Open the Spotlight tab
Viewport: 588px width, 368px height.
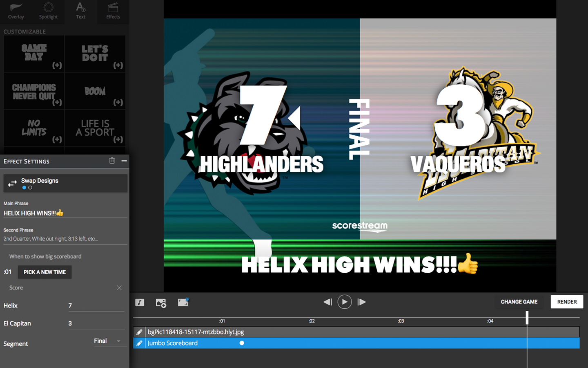[x=48, y=11]
